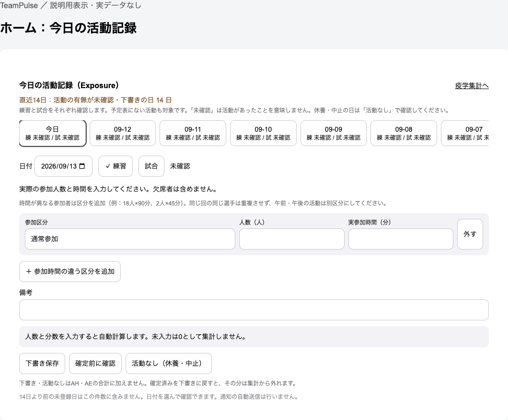Screen dimensions: 508x420
Task: Toggle the 練習 practice button
Action: click(115, 166)
